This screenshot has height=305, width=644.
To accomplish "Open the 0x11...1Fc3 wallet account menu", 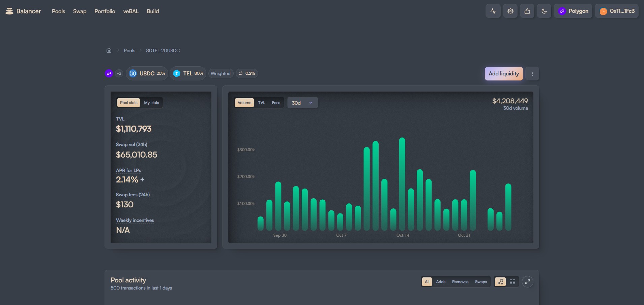I will pos(617,11).
